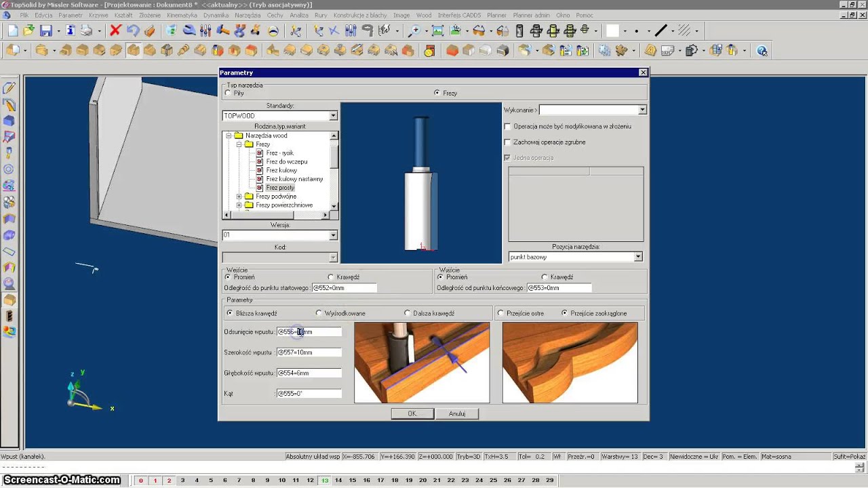This screenshot has width=868, height=488.
Task: Click the Print icon
Action: [86, 30]
